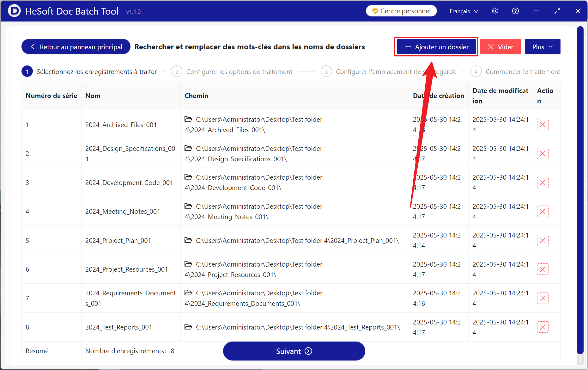Click path text ending 2024_Test_Reports_001\
588x370 pixels.
coord(298,327)
